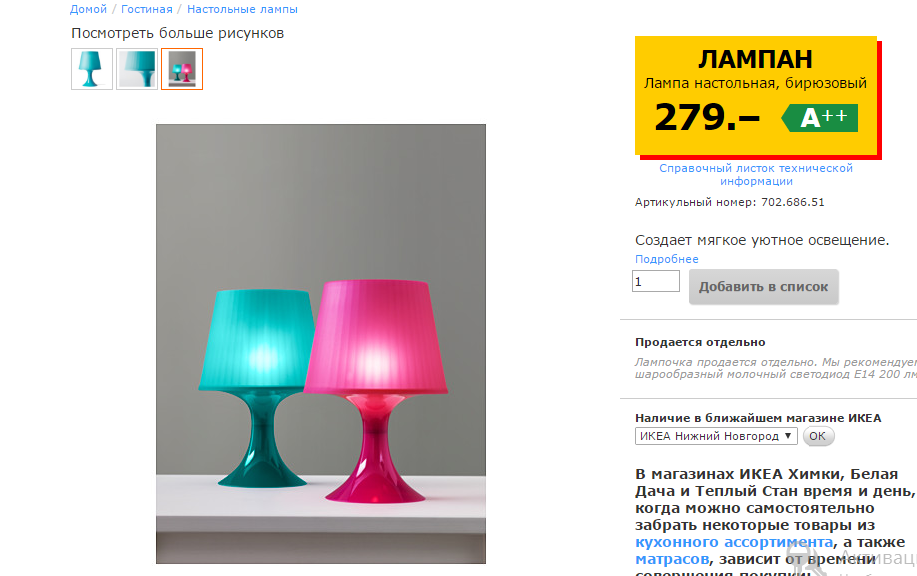This screenshot has height=576, width=917.
Task: Go to Настольные лампы breadcrumb
Action: [242, 9]
